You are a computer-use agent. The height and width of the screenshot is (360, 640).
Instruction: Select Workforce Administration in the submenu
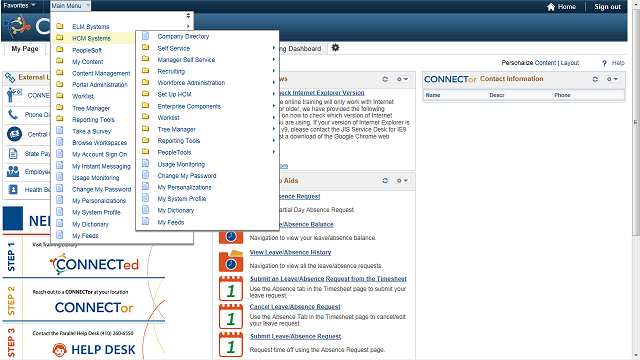[191, 83]
